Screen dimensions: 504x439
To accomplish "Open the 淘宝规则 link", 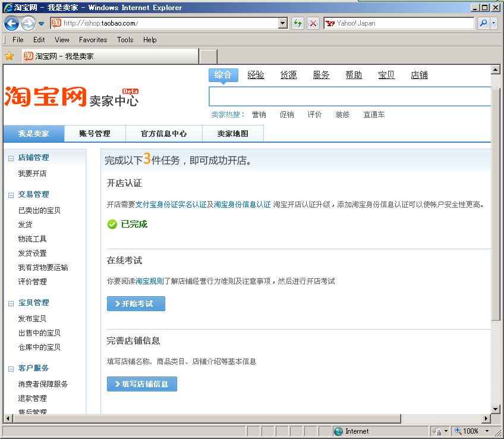I will pos(149,281).
